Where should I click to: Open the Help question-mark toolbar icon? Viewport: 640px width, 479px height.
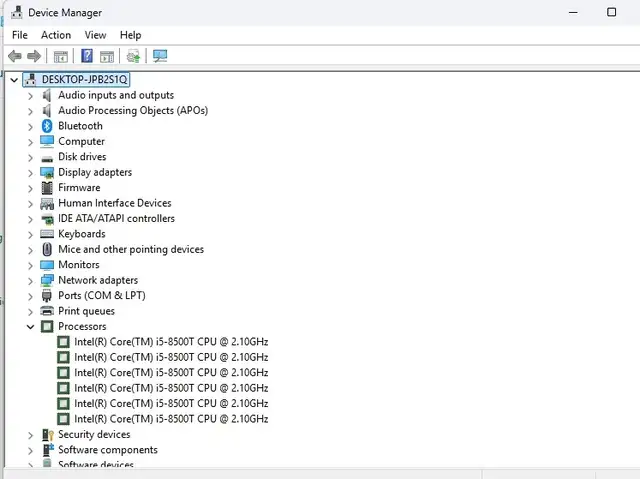click(87, 56)
